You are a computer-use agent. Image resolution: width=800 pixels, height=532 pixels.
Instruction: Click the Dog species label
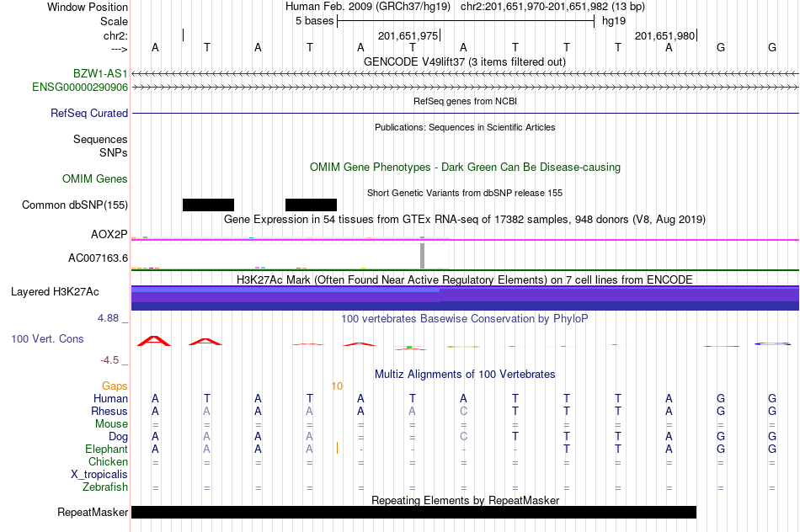click(x=118, y=437)
